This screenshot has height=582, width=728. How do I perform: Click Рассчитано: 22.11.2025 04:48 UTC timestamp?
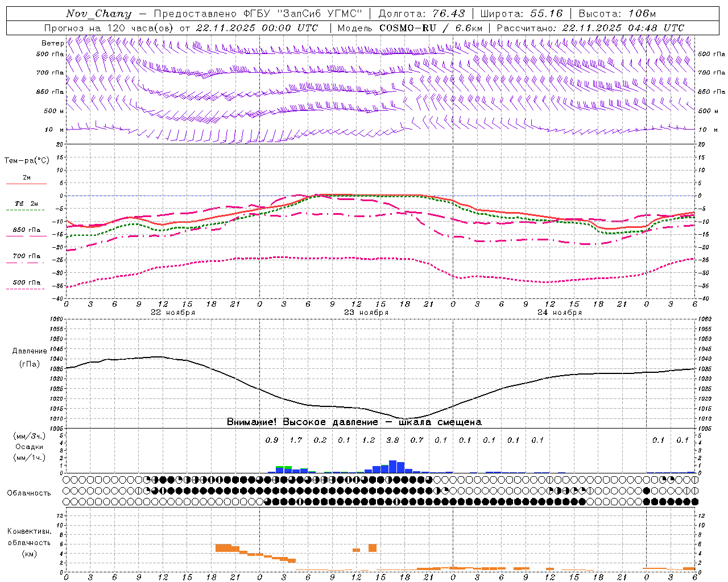click(x=590, y=28)
